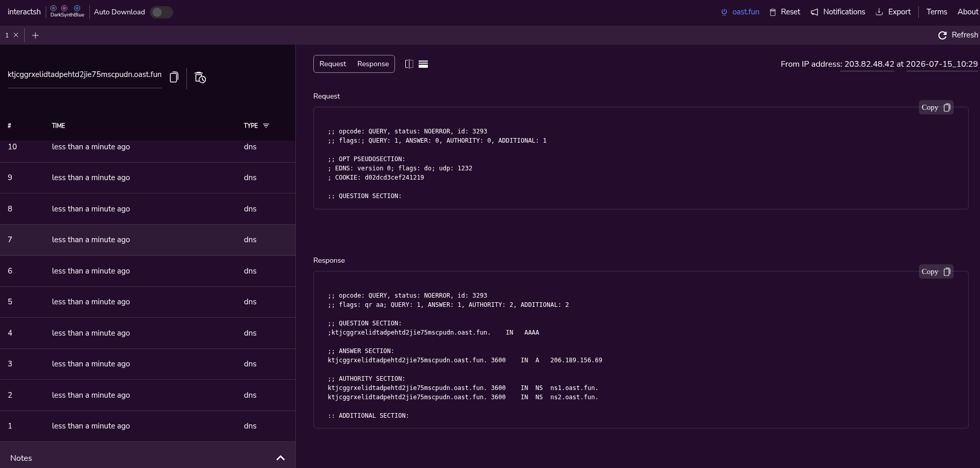Image resolution: width=980 pixels, height=468 pixels.
Task: Toggle the Auto Download switch
Action: click(x=161, y=12)
